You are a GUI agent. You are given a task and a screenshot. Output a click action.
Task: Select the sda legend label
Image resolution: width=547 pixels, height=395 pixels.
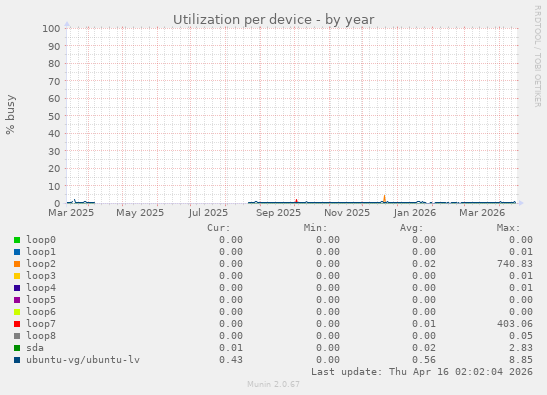point(35,348)
